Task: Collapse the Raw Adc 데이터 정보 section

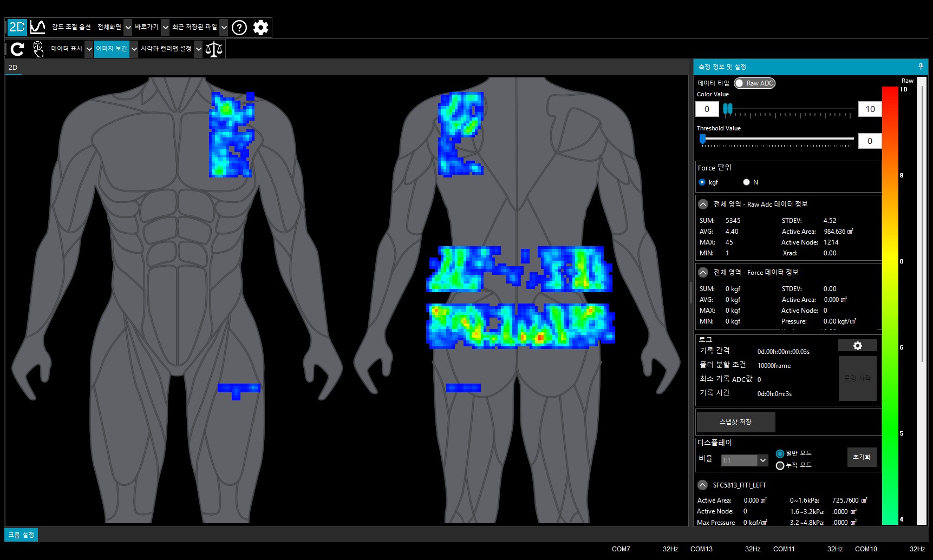Action: click(x=703, y=205)
